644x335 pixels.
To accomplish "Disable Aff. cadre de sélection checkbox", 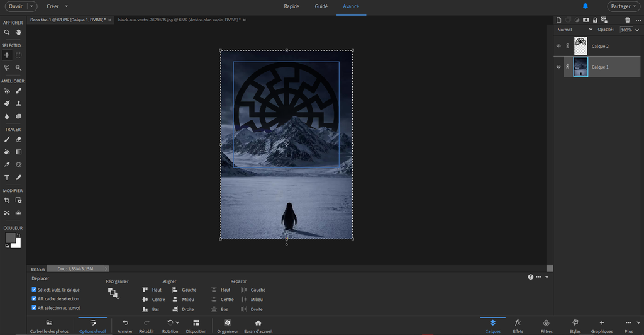I will click(34, 299).
